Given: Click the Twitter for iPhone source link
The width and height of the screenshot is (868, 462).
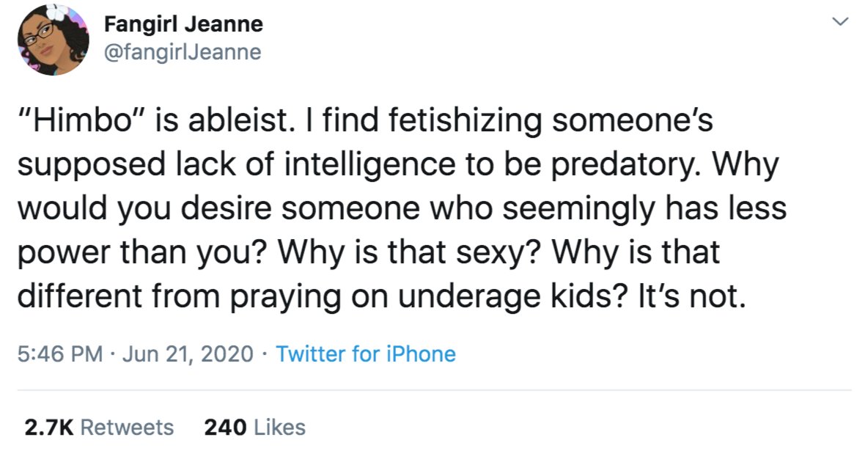Looking at the screenshot, I should [365, 353].
